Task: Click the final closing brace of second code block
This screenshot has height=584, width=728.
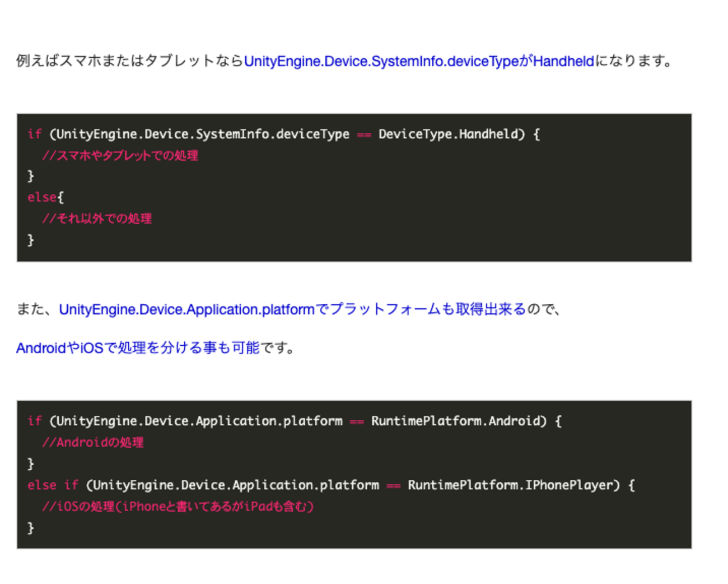Action: 31,528
